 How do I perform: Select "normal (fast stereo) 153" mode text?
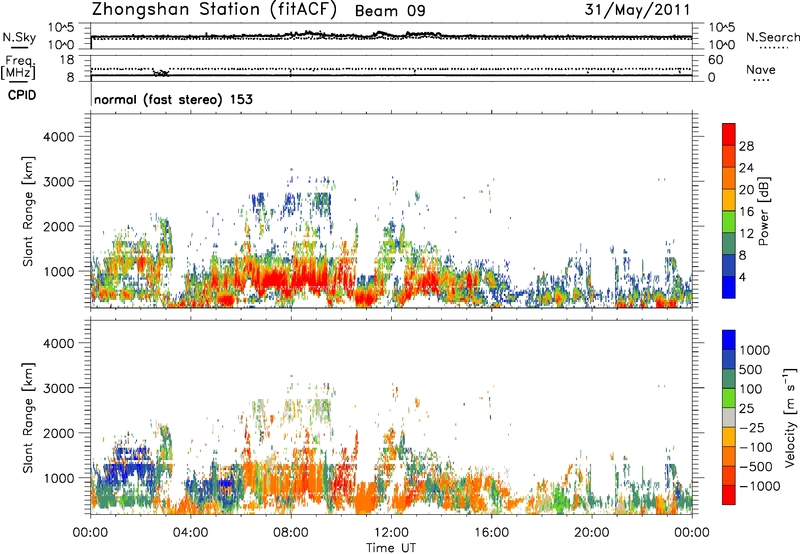click(x=173, y=99)
